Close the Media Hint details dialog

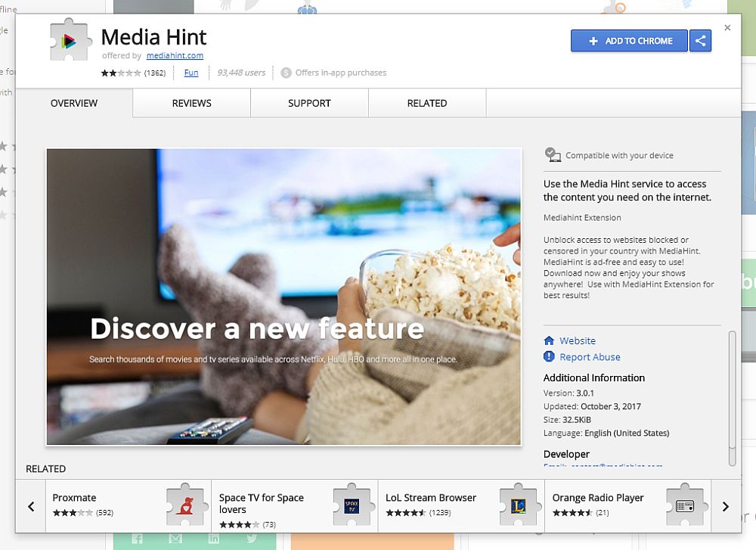(727, 28)
